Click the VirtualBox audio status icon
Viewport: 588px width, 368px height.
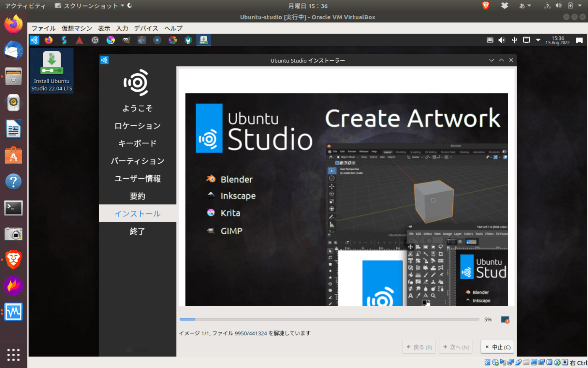[503, 363]
